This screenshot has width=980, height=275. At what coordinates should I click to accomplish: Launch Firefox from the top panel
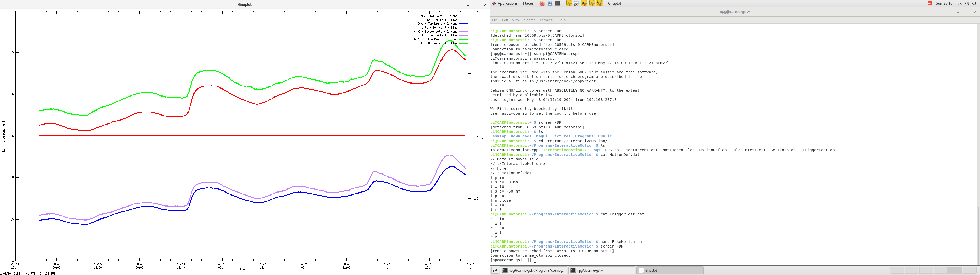click(542, 3)
